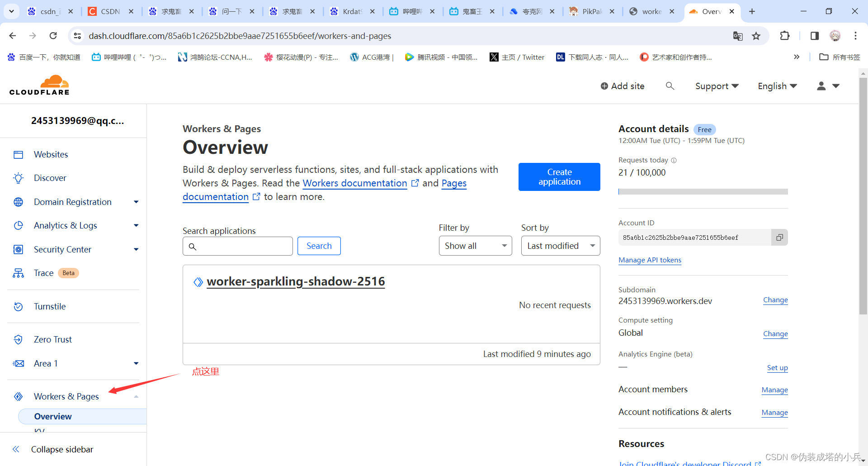The width and height of the screenshot is (868, 466).
Task: Click the Area 1 envelope icon
Action: [x=18, y=364]
